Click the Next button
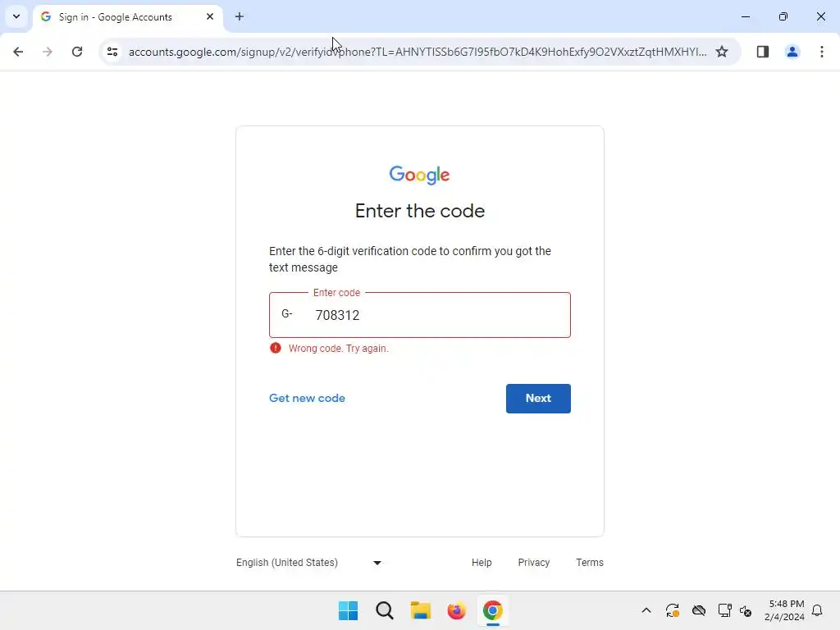 pyautogui.click(x=538, y=398)
